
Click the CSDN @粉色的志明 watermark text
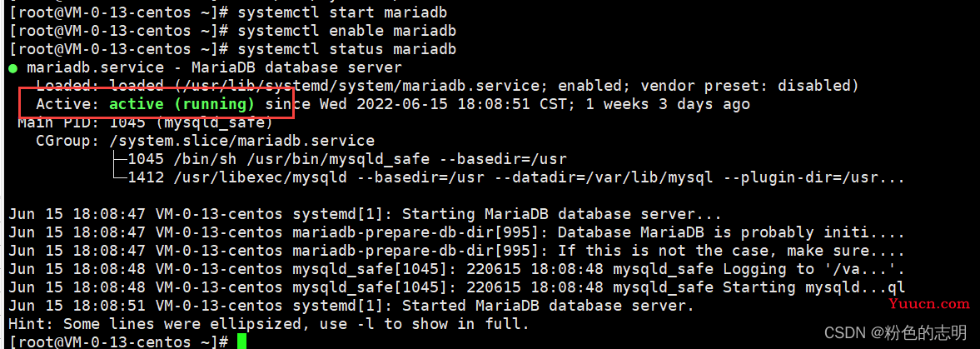click(895, 332)
